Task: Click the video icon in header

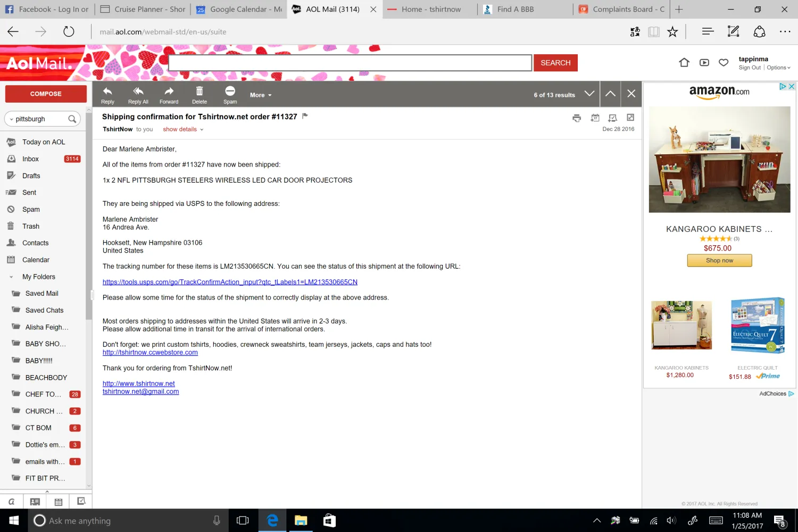Action: pyautogui.click(x=704, y=62)
